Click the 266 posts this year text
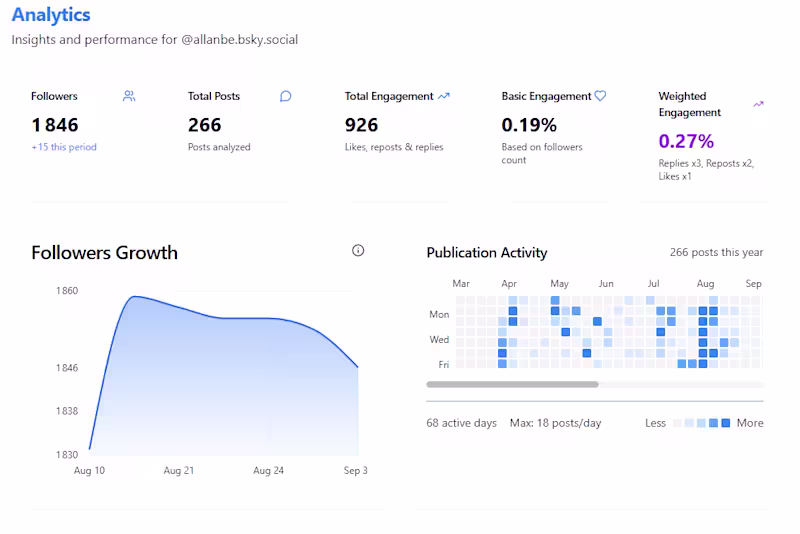Screen dimensions: 800x534 pos(716,252)
